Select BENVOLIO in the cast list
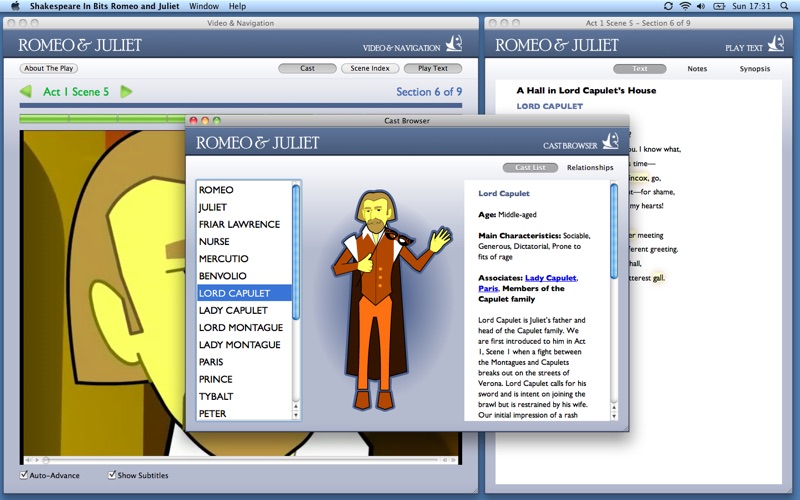800x500 pixels. [x=244, y=276]
